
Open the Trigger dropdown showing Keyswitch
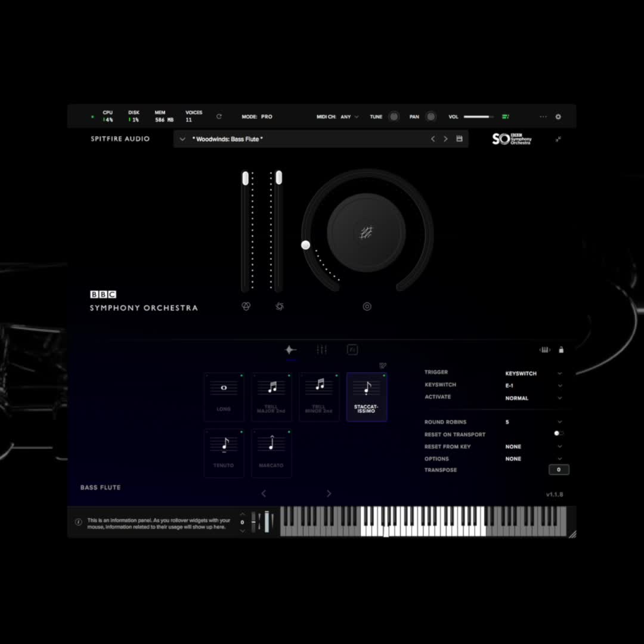[534, 373]
